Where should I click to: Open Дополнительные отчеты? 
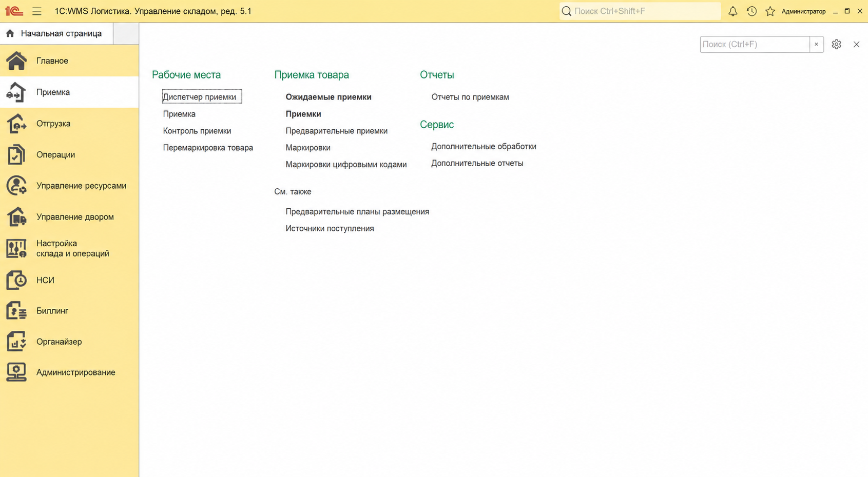(x=477, y=164)
